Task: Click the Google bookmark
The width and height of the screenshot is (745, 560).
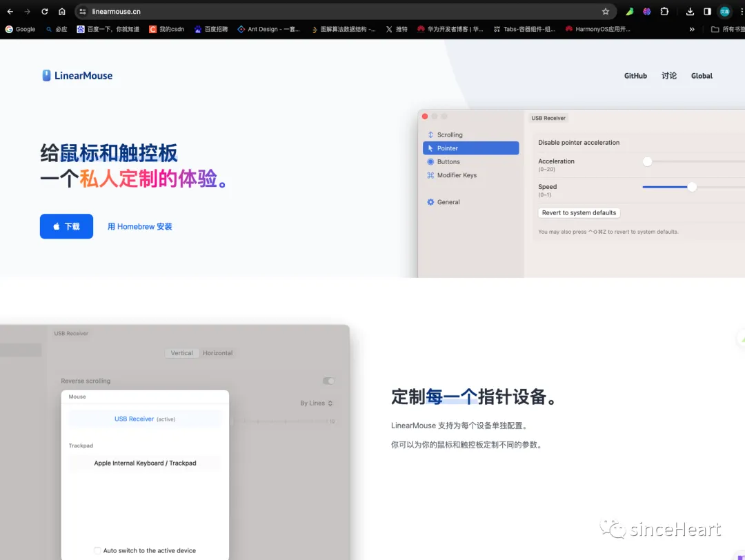Action: 21,29
